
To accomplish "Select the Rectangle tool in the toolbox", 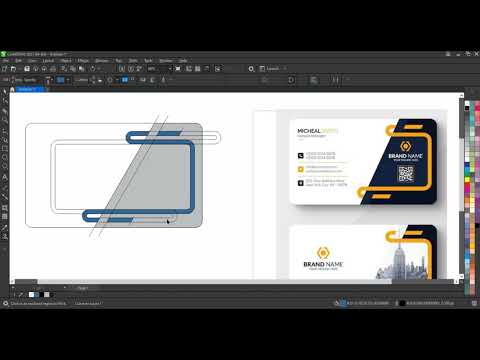I will coord(5,148).
